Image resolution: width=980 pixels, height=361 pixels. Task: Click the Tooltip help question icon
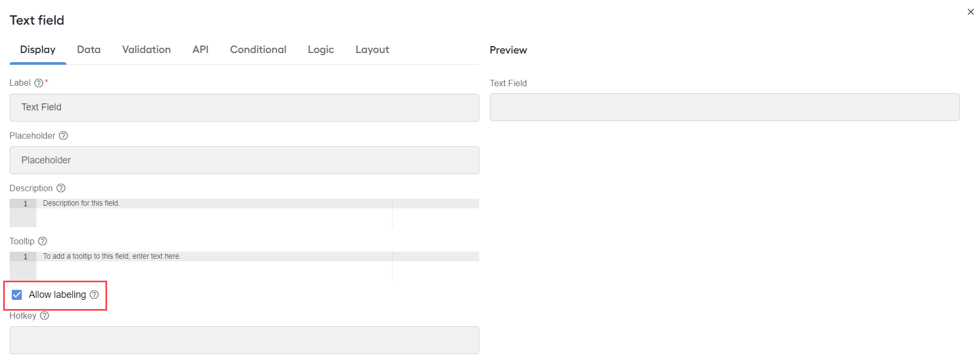(43, 241)
